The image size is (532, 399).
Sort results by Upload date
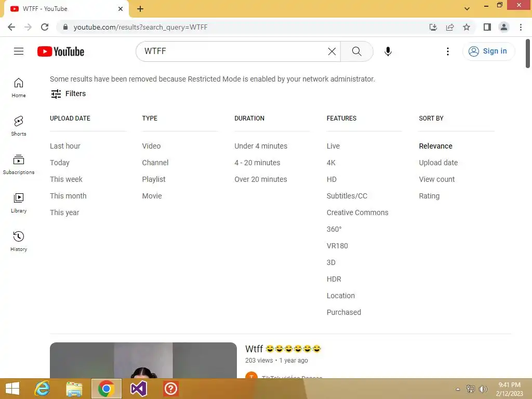pyautogui.click(x=438, y=163)
